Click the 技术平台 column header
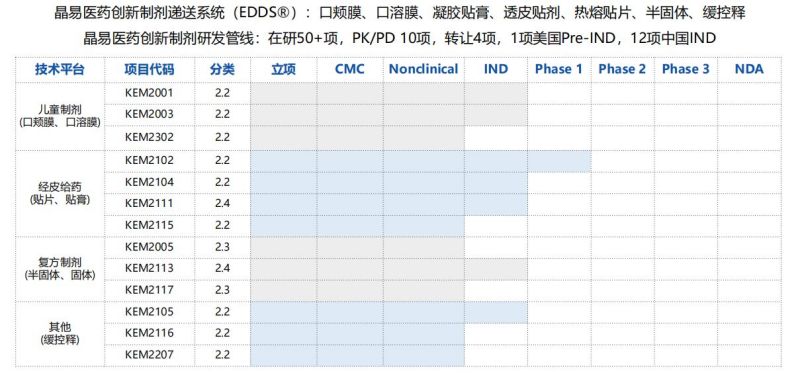Image resolution: width=800 pixels, height=373 pixels. (60, 69)
